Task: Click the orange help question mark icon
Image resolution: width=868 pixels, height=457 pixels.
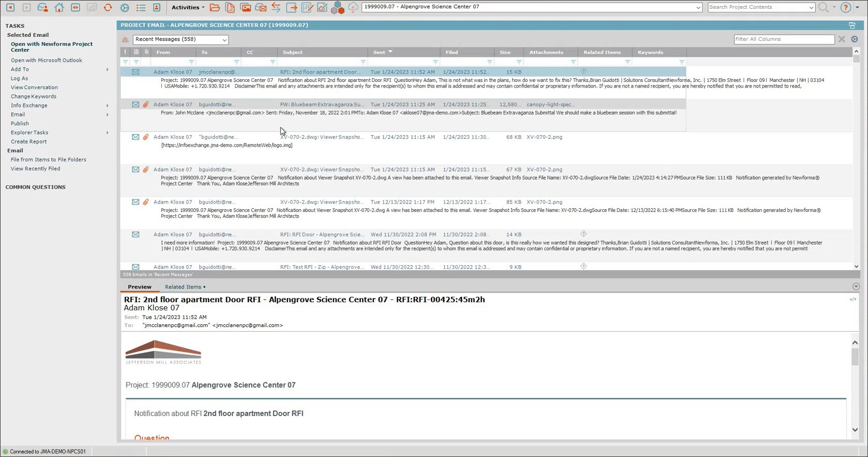Action: pos(846,7)
